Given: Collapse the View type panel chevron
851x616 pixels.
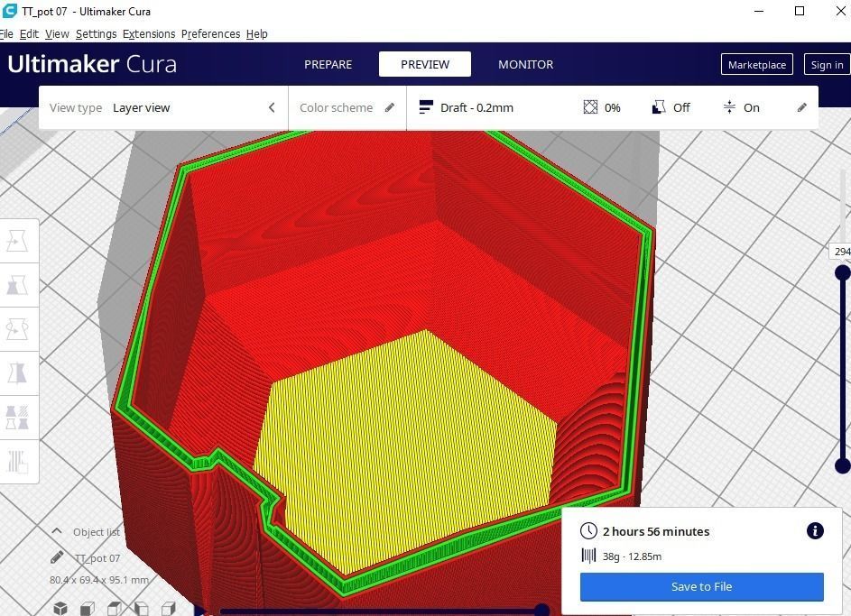Looking at the screenshot, I should tap(272, 107).
